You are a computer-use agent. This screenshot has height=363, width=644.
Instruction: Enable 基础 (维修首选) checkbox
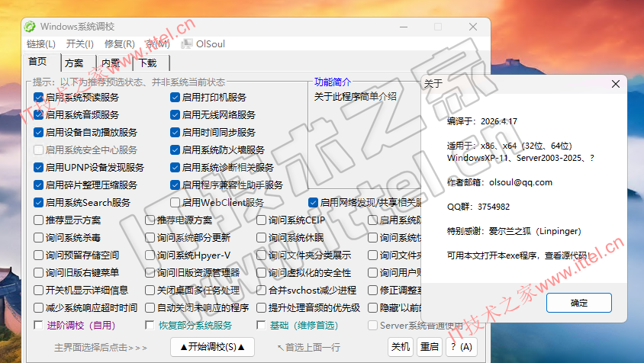(x=262, y=326)
